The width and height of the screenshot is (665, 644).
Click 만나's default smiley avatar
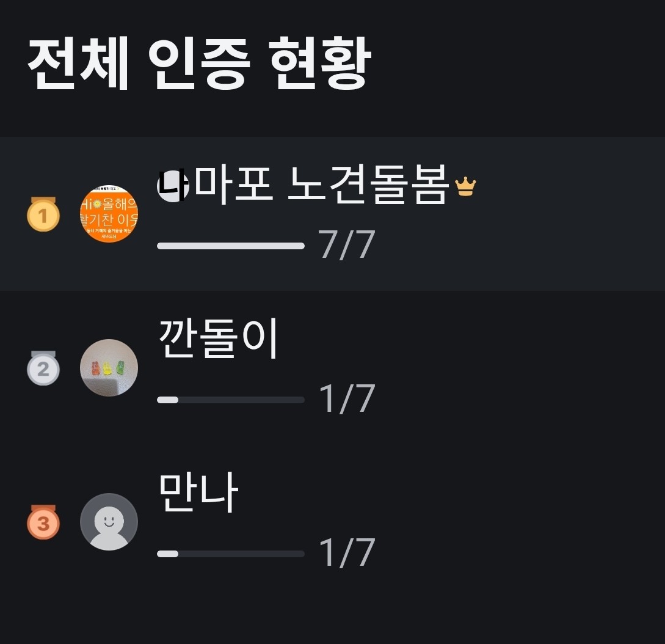(x=109, y=522)
